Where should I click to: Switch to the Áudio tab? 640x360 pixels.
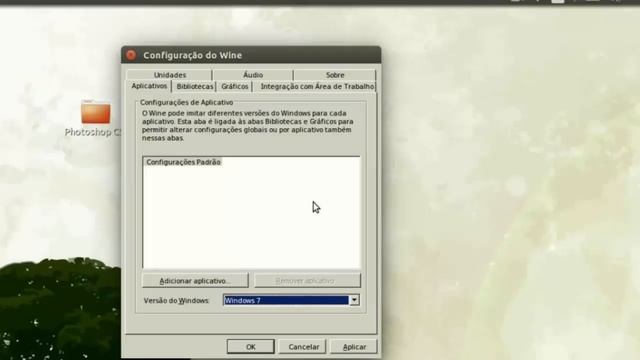click(x=253, y=75)
